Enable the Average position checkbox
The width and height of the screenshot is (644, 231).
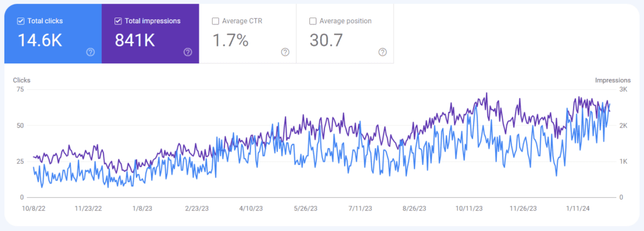coord(313,21)
